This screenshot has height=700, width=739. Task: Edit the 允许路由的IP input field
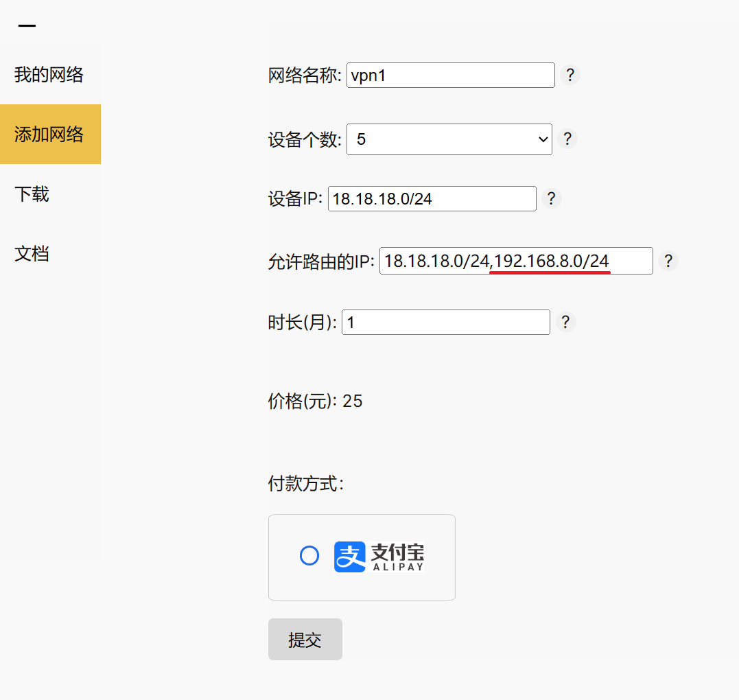[516, 261]
